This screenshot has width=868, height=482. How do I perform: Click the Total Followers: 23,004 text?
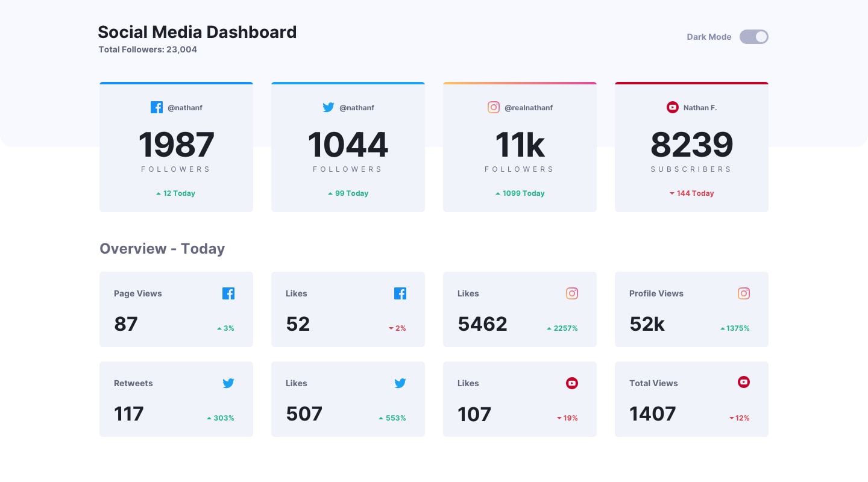click(x=148, y=49)
